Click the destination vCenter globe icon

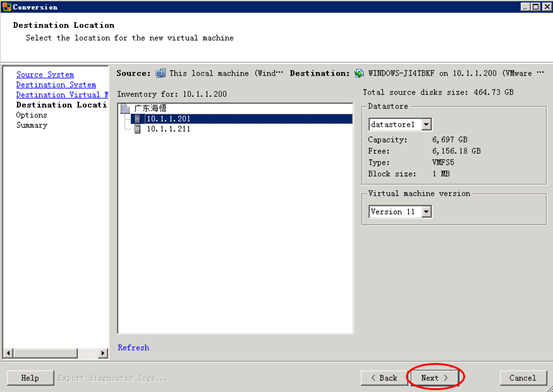click(359, 73)
